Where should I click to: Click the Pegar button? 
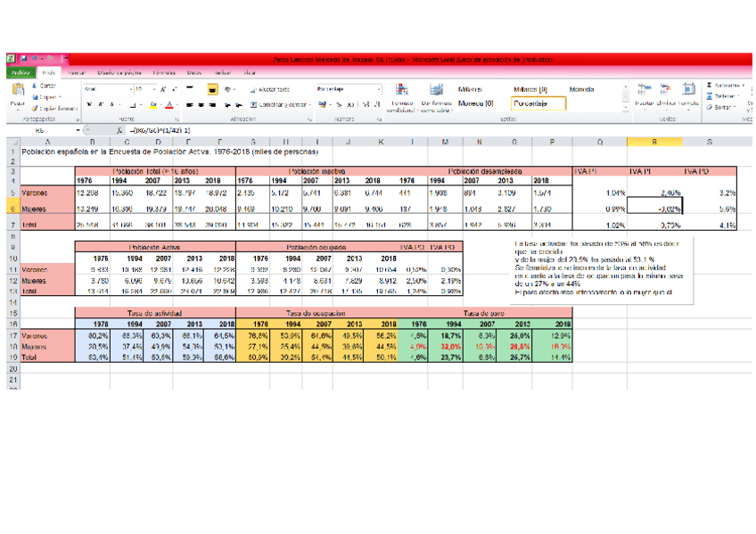pos(17,91)
